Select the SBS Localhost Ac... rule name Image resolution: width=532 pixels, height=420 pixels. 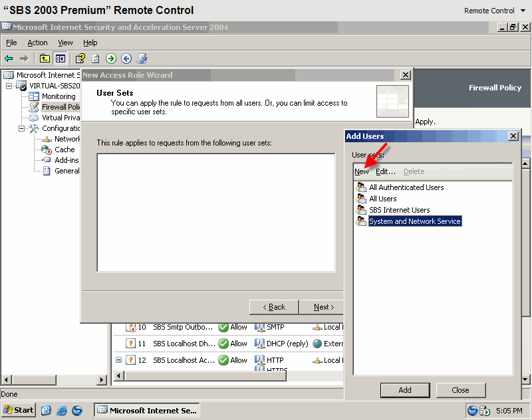pyautogui.click(x=184, y=360)
